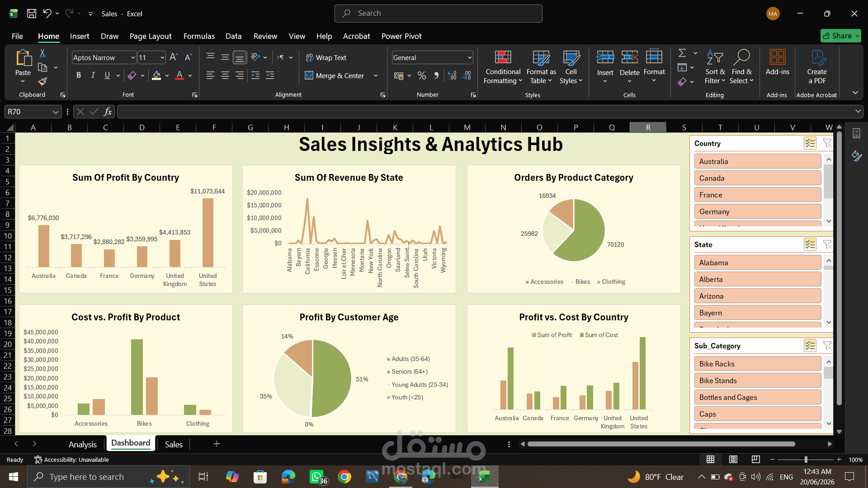The width and height of the screenshot is (868, 488).
Task: Click the zoom slider handle
Action: coord(806,460)
